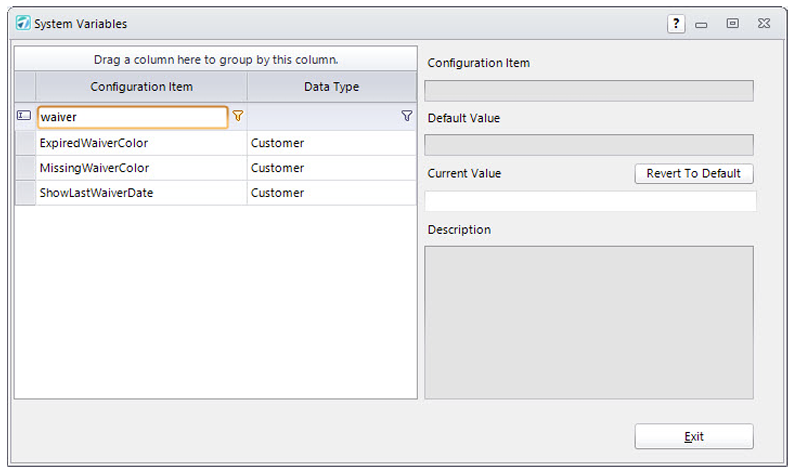The image size is (794, 476).
Task: Click the filter row indicator icon
Action: click(x=24, y=115)
